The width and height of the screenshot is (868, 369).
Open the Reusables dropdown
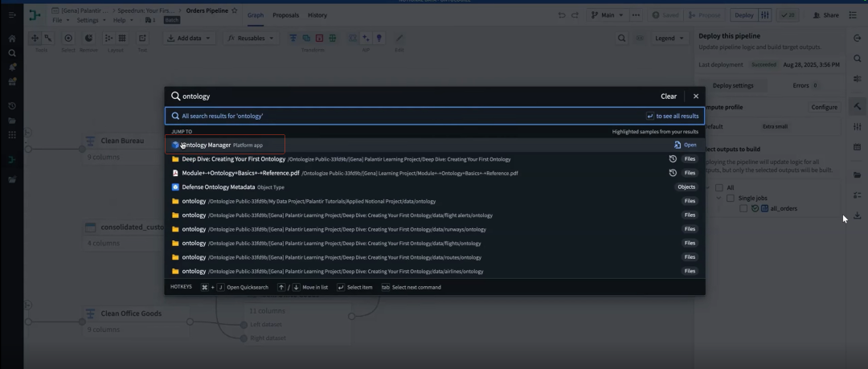click(x=252, y=39)
